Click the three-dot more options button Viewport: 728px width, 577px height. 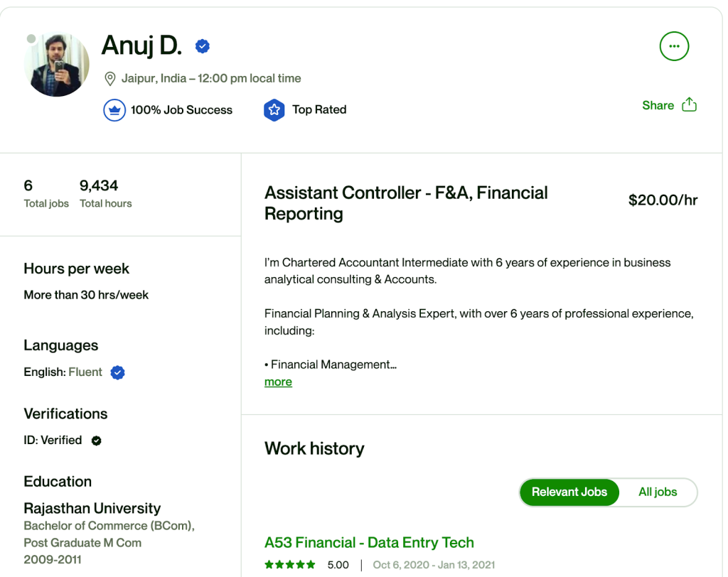click(x=674, y=47)
